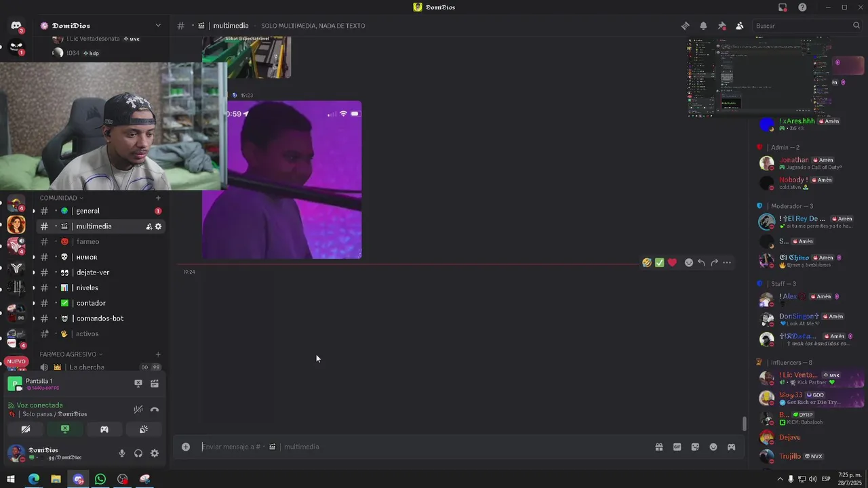Viewport: 868px width, 488px height.
Task: Open the farmeo channel
Action: (x=100, y=241)
